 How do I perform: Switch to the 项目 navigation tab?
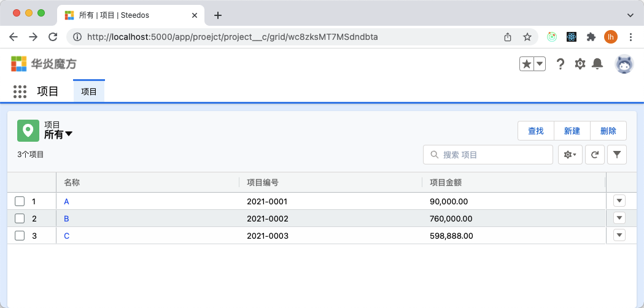point(89,91)
